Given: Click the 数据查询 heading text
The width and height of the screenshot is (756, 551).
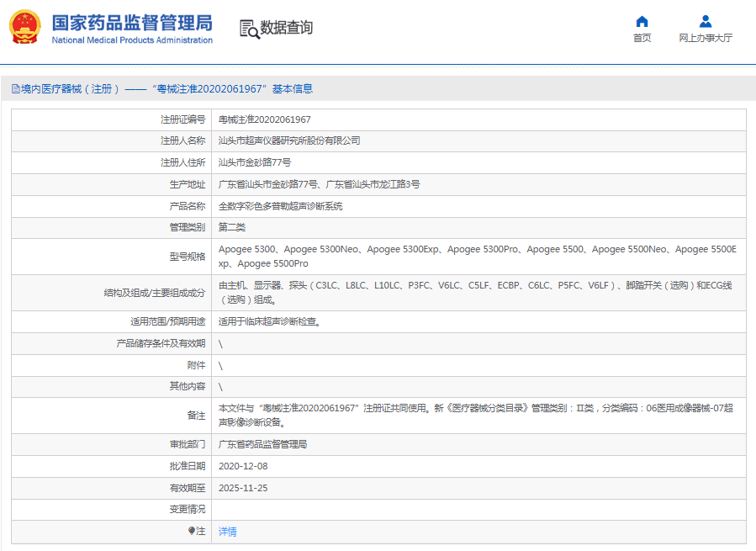Looking at the screenshot, I should (287, 28).
